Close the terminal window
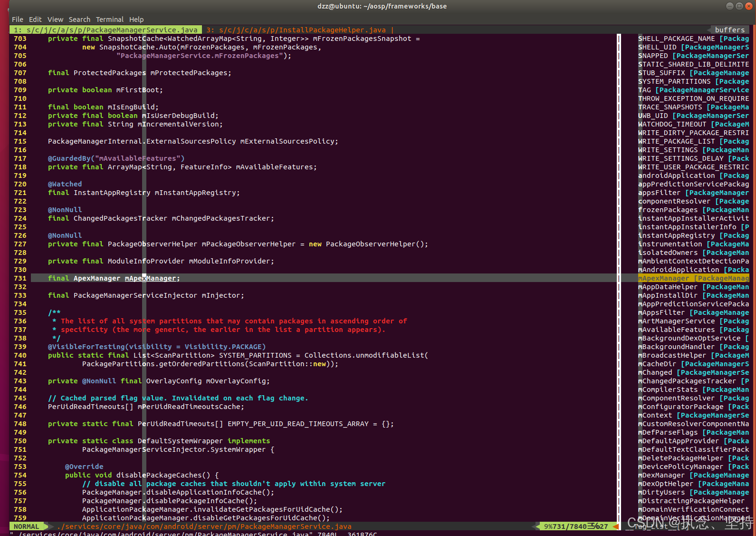This screenshot has height=536, width=756. click(x=748, y=6)
